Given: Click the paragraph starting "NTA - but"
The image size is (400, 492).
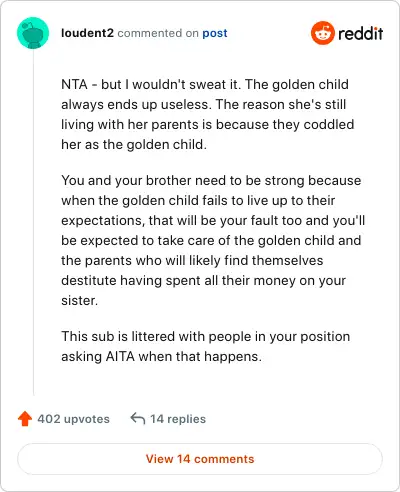Looking at the screenshot, I should [x=207, y=114].
